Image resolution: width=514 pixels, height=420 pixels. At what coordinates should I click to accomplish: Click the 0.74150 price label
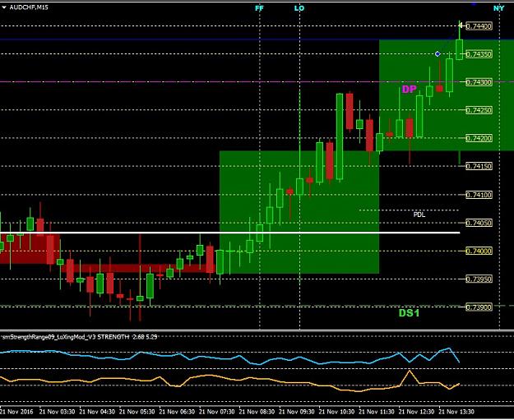coord(479,166)
